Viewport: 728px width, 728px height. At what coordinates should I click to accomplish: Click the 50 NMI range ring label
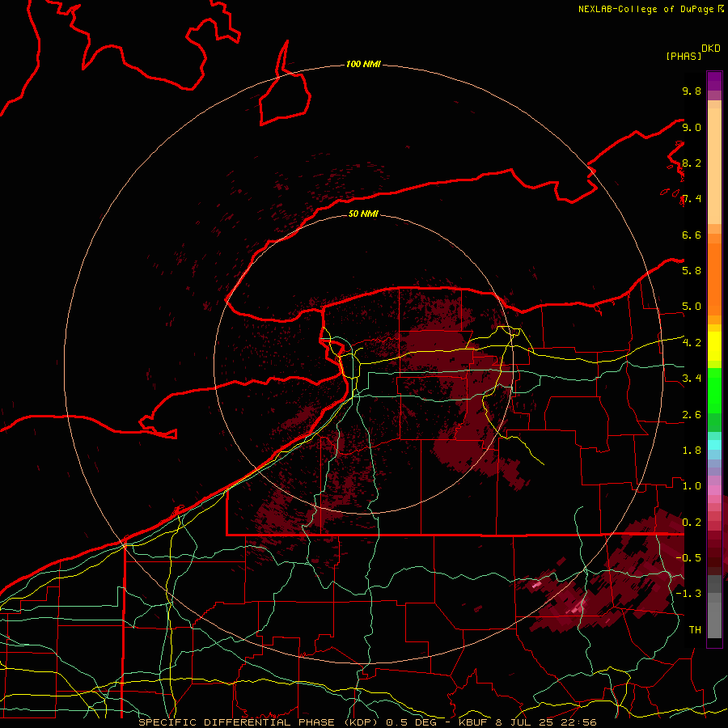363,214
